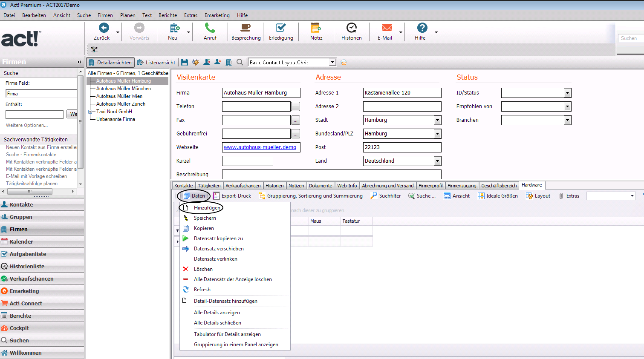Open the Stadt dropdown arrow
The width and height of the screenshot is (644, 359).
point(437,120)
